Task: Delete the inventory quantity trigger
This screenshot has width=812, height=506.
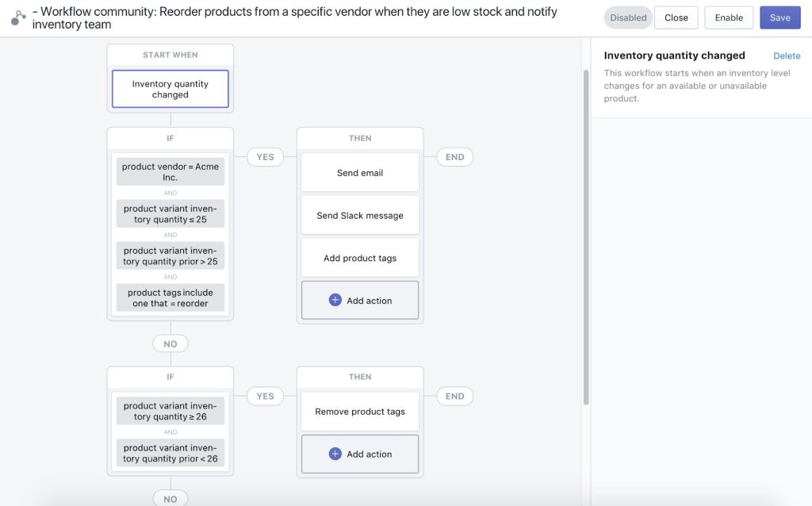Action: coord(787,56)
